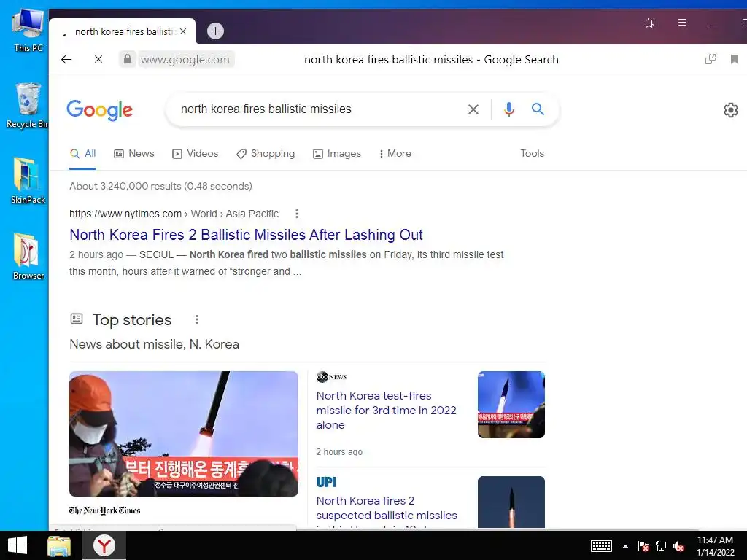Open the bookmarks panel icon in title bar

pos(650,23)
